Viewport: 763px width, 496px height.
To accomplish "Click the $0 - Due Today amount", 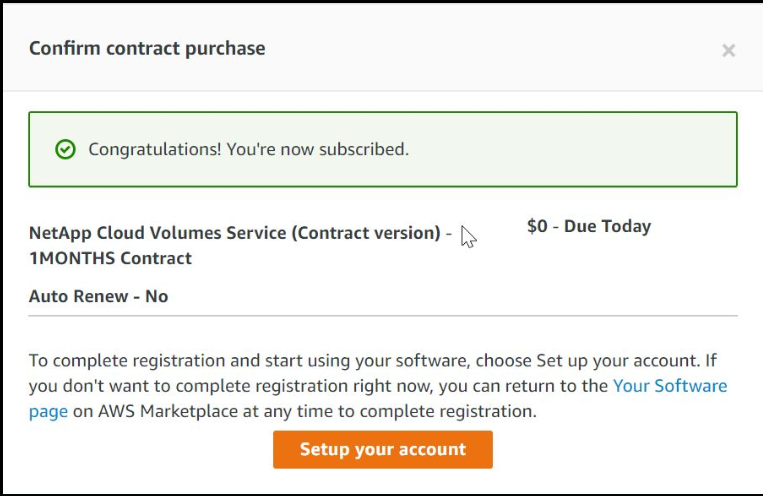I will tap(589, 226).
